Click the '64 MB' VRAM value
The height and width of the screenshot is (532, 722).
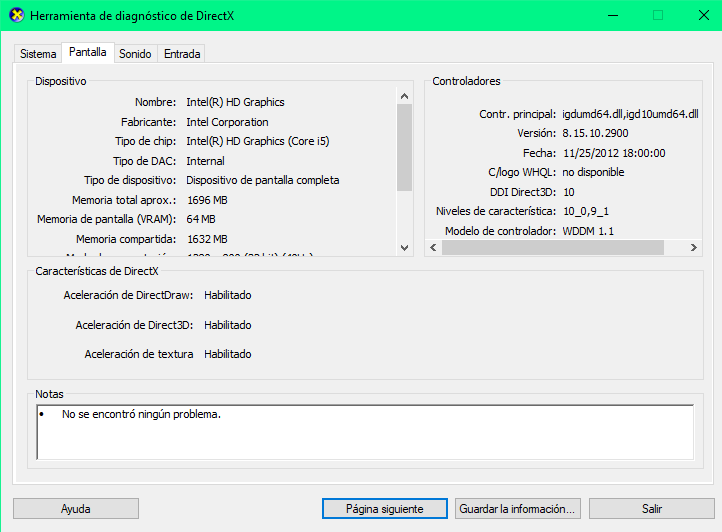(x=201, y=219)
